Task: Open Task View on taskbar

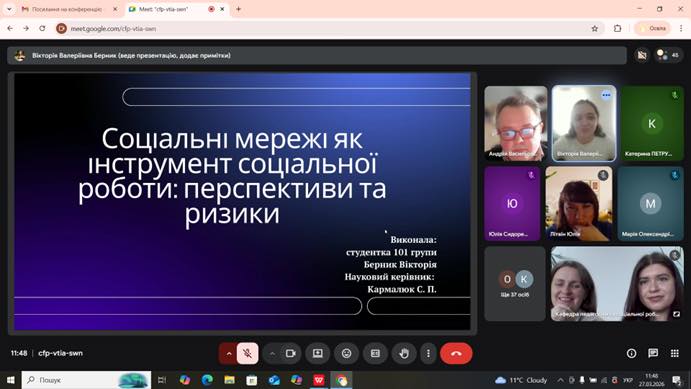Action: click(x=162, y=380)
